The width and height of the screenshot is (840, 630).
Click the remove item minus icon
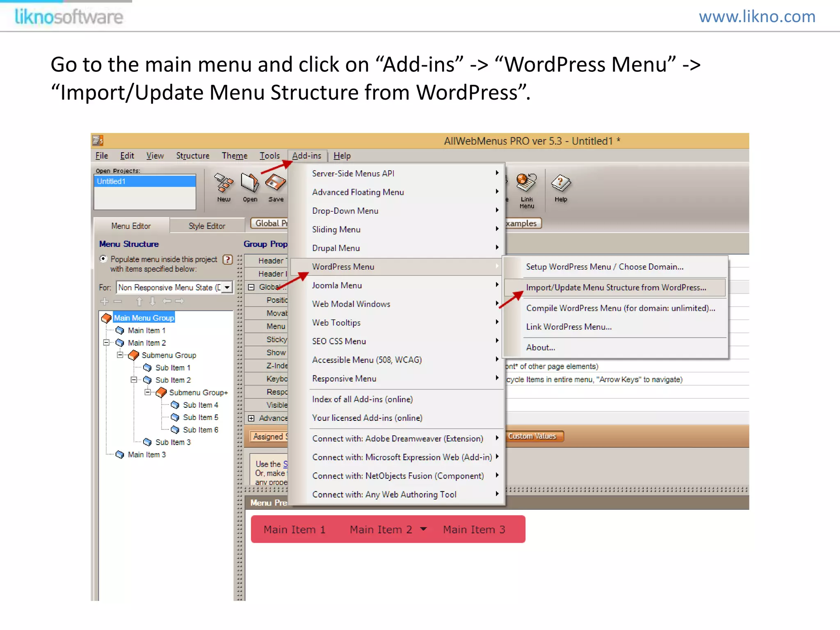tap(118, 301)
